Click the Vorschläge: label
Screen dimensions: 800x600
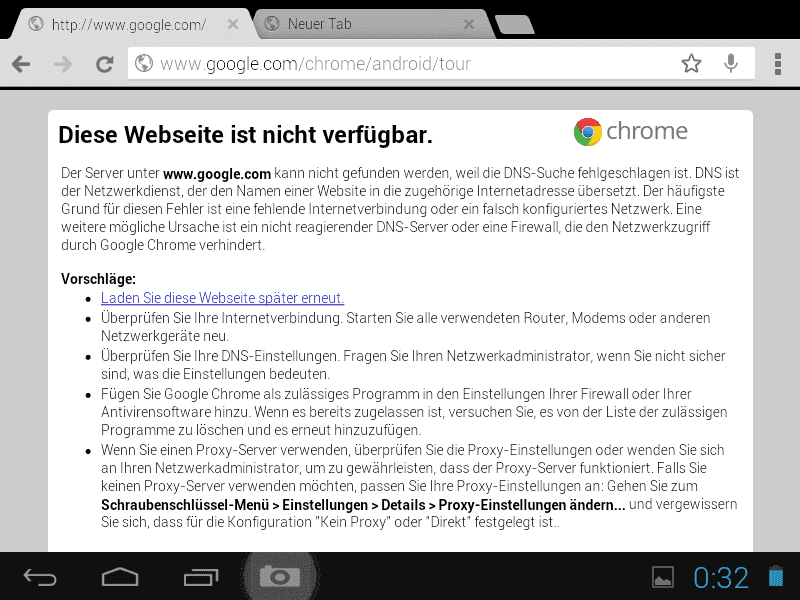(x=98, y=279)
